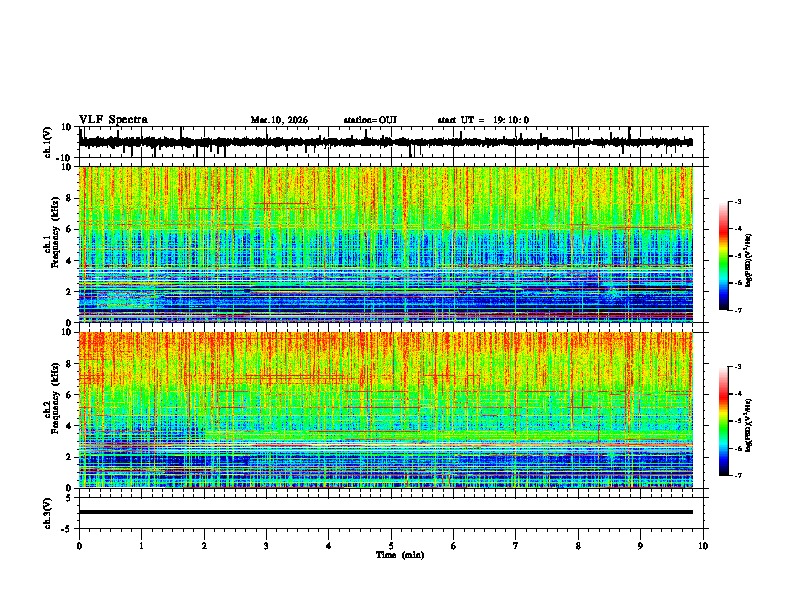Click the ch.2 "Frequency (kHz)" axis label
792x612 pixels.
[55, 398]
